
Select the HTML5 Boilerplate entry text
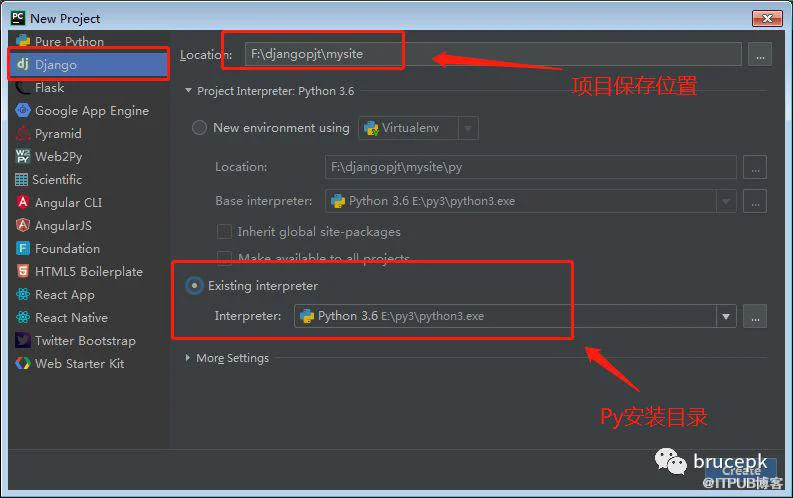pos(89,271)
